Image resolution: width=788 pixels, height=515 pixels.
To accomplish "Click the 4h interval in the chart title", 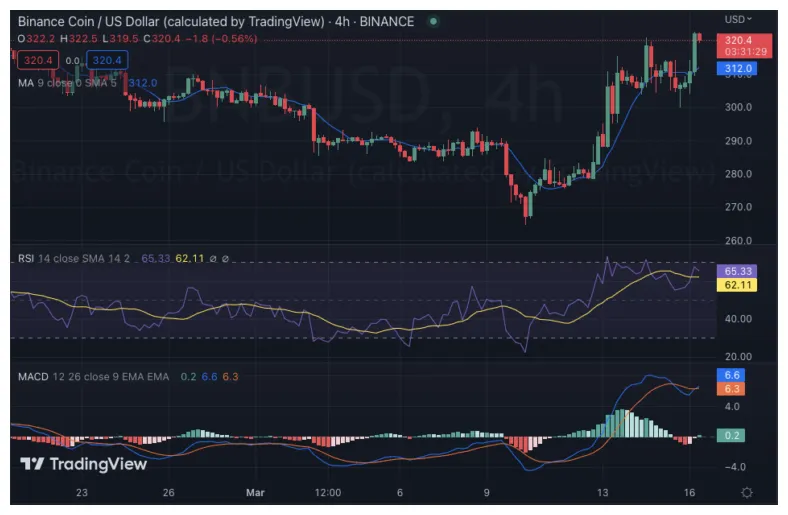I will tap(342, 22).
